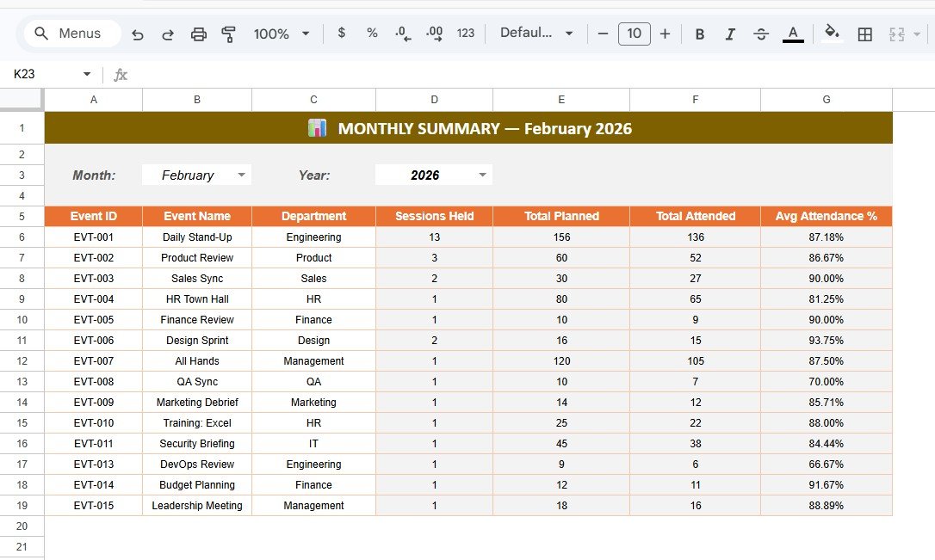Redo the last action
Image resolution: width=935 pixels, height=560 pixels.
(x=167, y=34)
